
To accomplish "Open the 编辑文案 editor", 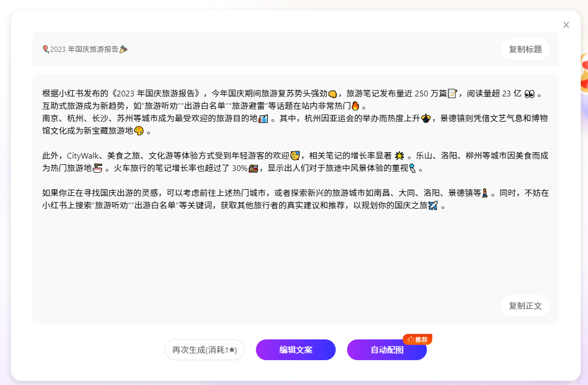I will pyautogui.click(x=296, y=350).
